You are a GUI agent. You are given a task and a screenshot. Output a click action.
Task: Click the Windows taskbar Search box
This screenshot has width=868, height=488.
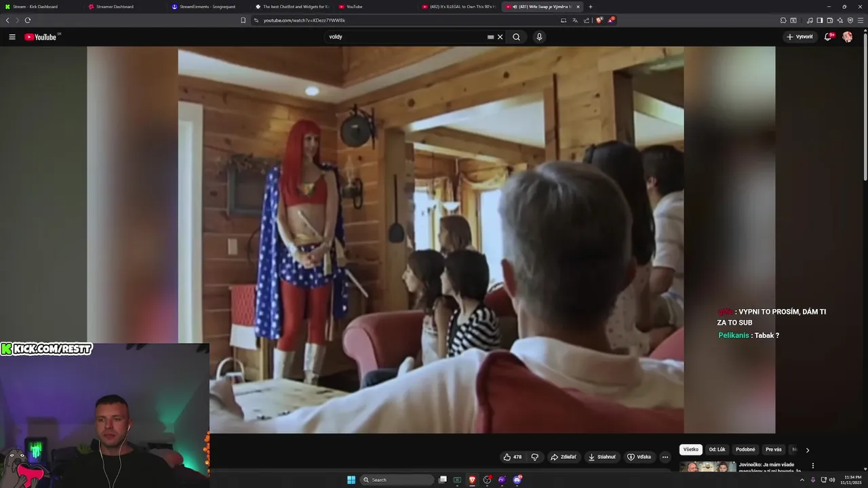pos(397,480)
